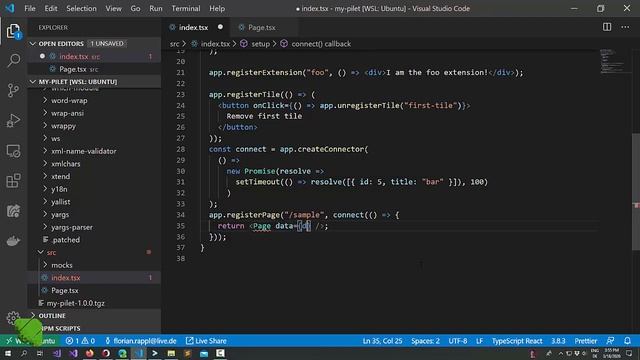Open the File menu
This screenshot has width=640, height=360.
coord(30,8)
